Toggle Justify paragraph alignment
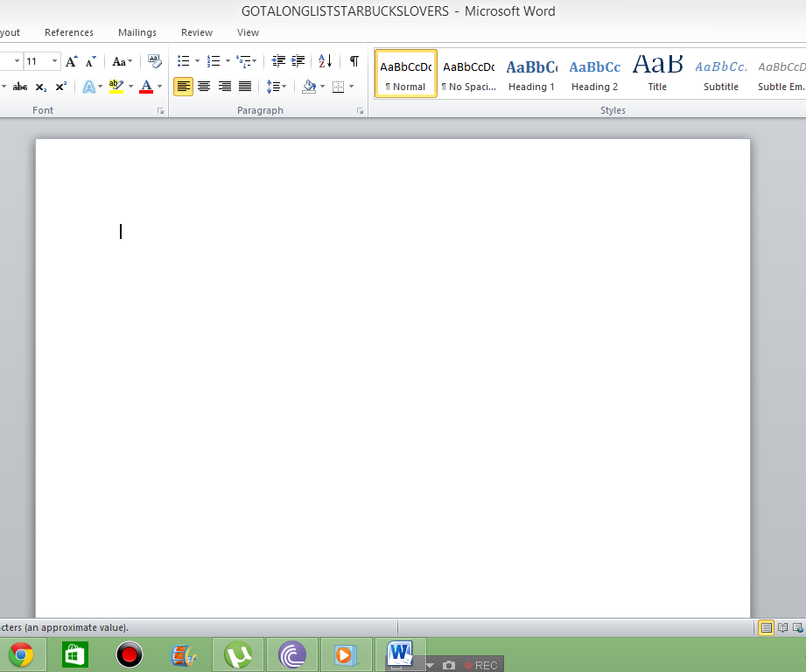The image size is (806, 672). click(x=245, y=87)
